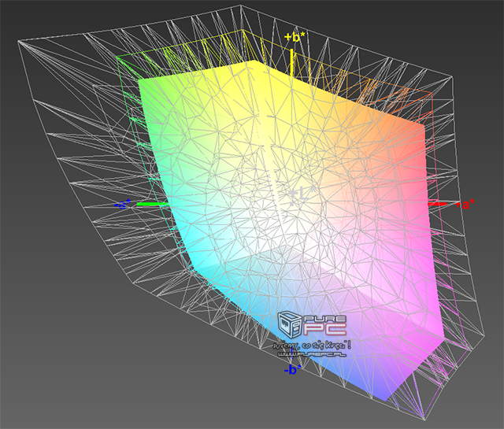Open the www.purepc.pl watermark link
Viewport: 504px width, 429px height.
click(x=312, y=354)
